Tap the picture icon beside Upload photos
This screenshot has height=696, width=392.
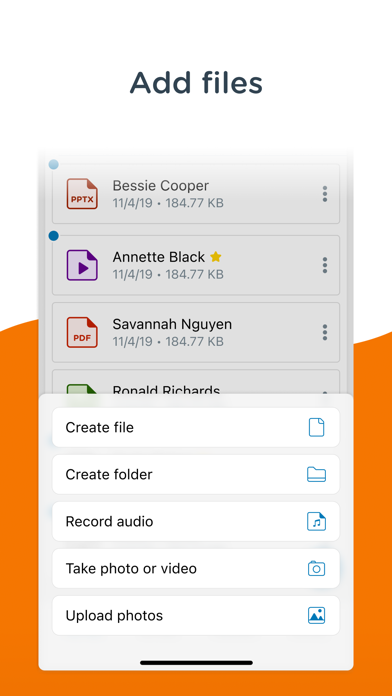317,616
